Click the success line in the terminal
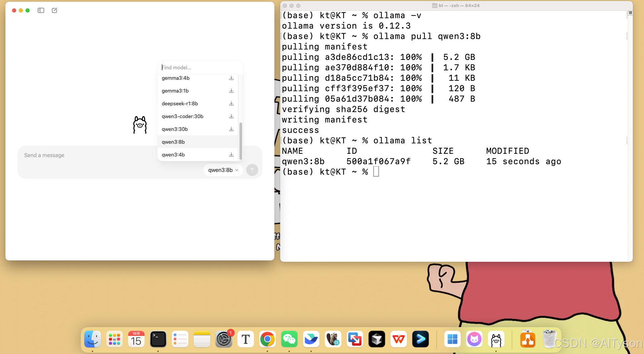The height and width of the screenshot is (354, 644). pyautogui.click(x=300, y=130)
